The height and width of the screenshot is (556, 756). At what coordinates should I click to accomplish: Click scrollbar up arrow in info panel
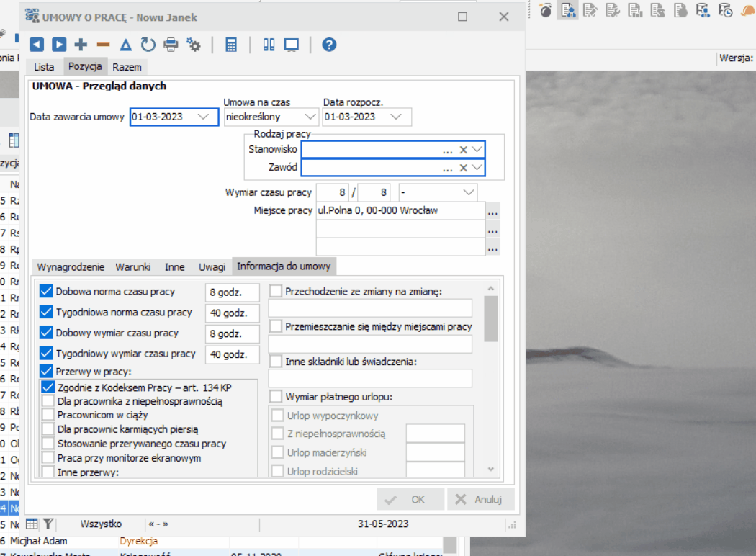[x=491, y=288]
